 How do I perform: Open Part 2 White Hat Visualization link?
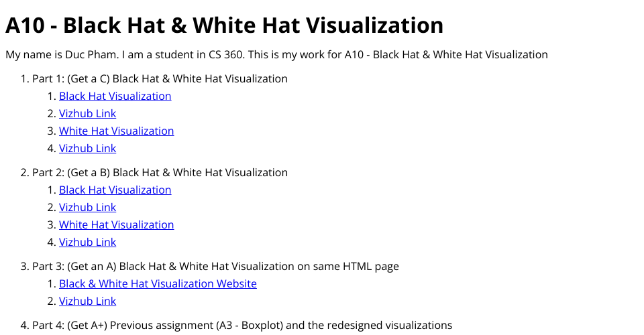click(116, 224)
